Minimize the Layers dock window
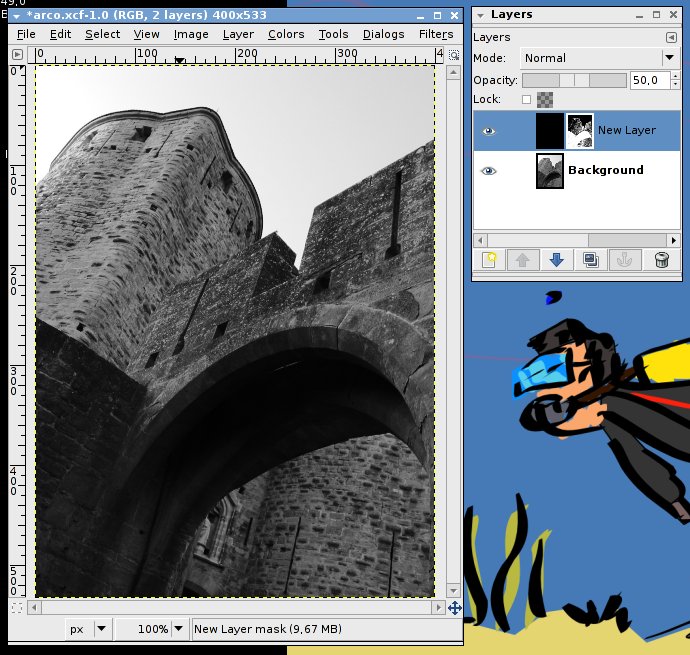Viewport: 690px width, 655px height. coord(639,15)
